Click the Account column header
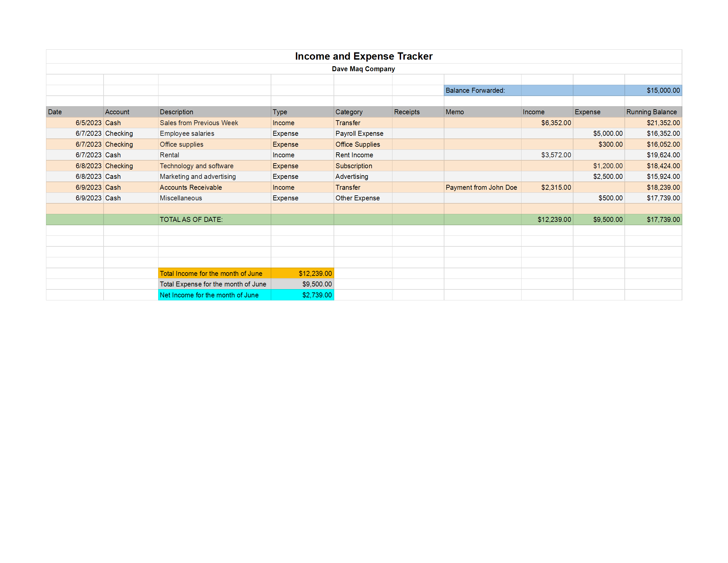This screenshot has width=728, height=563. point(117,112)
